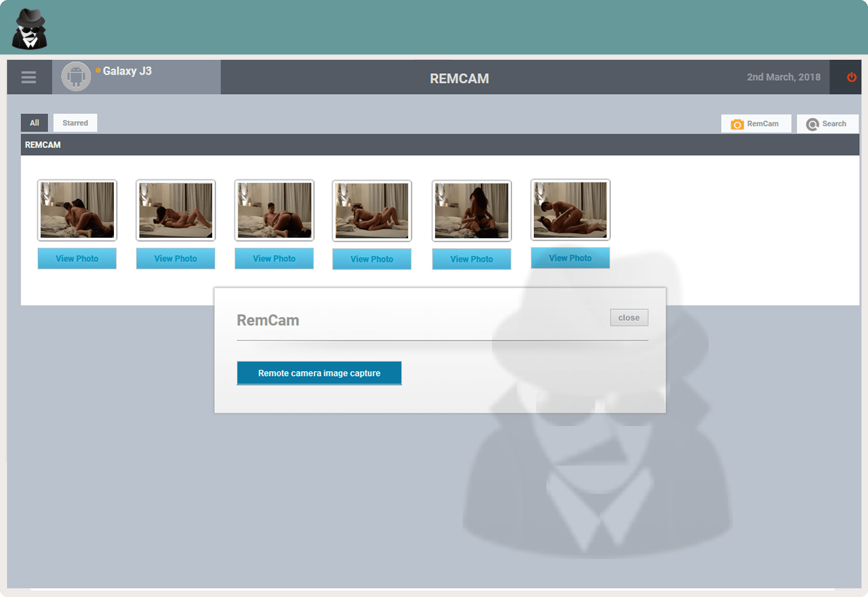Click the first View Photo button

coord(77,258)
